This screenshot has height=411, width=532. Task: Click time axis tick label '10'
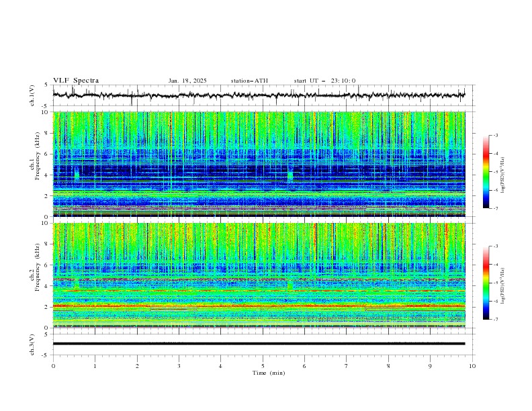[472, 366]
